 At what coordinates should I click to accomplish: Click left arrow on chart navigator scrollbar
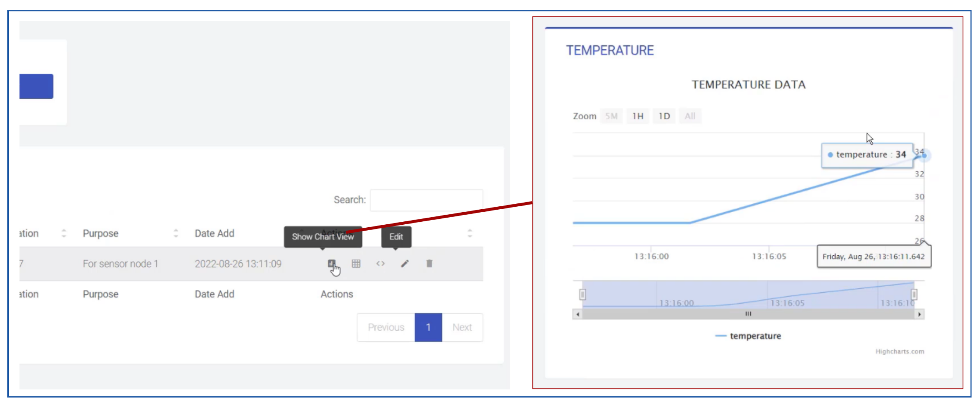click(x=578, y=314)
